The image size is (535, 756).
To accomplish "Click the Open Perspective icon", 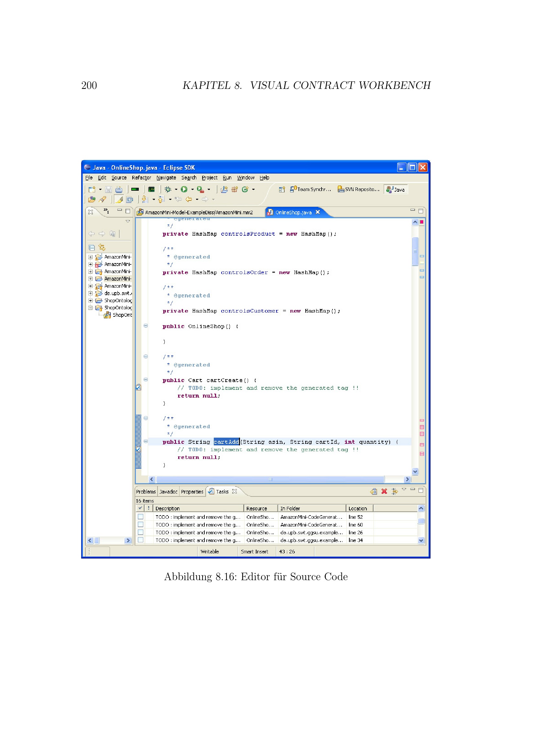I will [282, 189].
